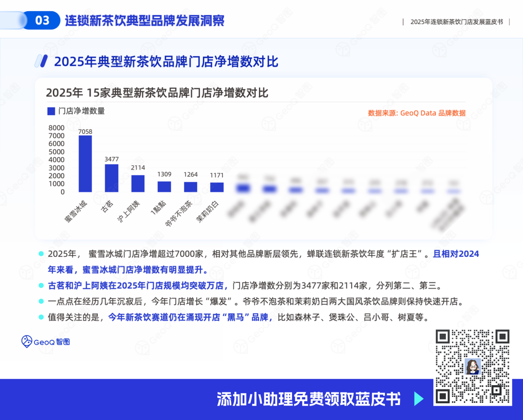Click the avatar inside the QR code
Screen dimensions: 523x420
(473, 366)
